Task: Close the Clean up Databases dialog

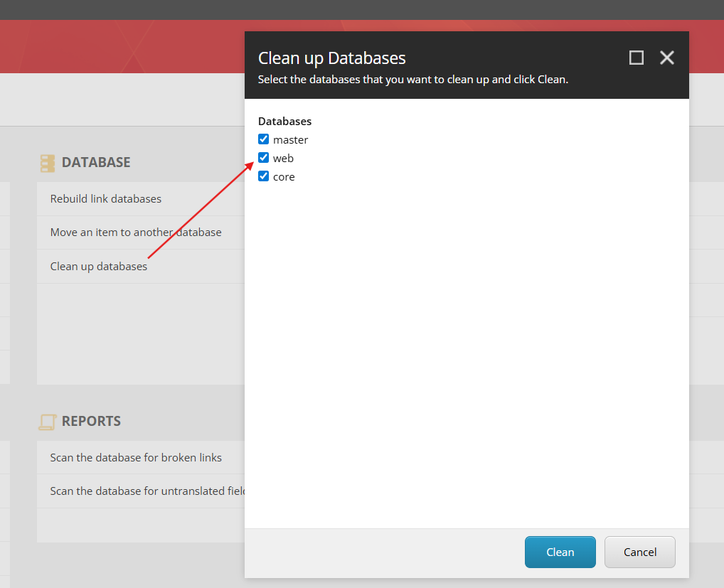Action: pos(666,58)
